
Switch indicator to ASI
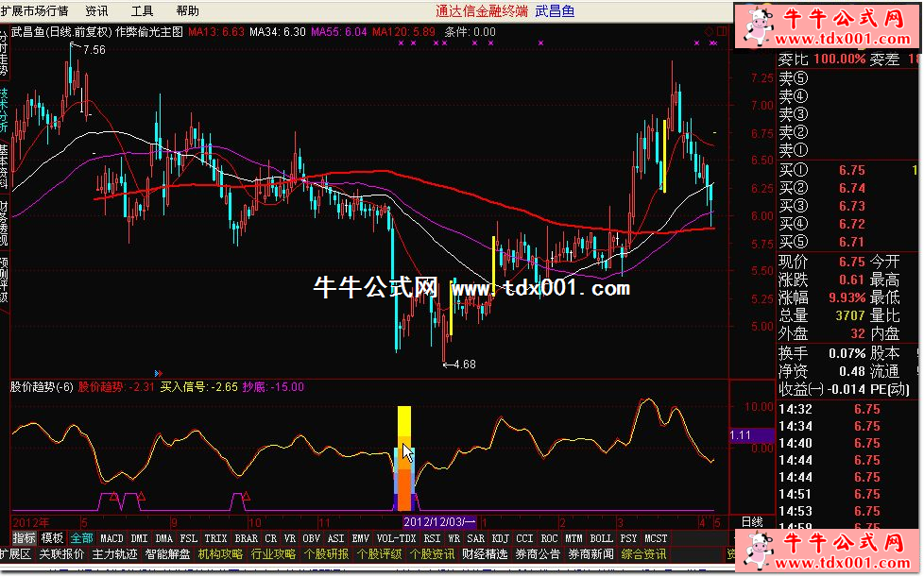click(x=336, y=538)
